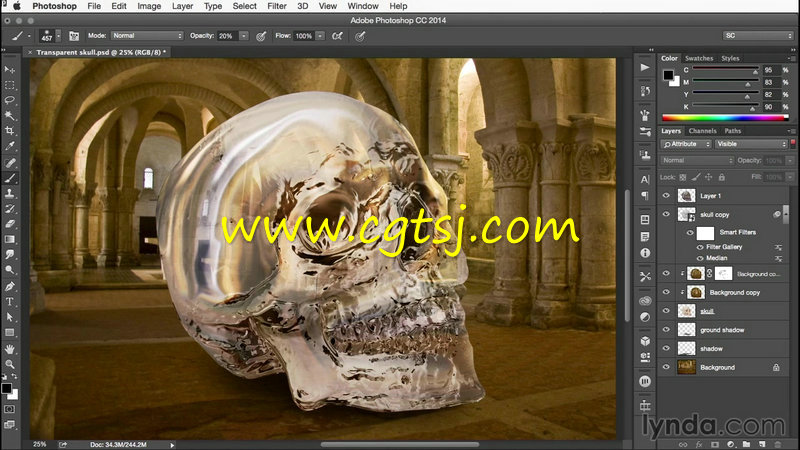This screenshot has height=450, width=800.
Task: Switch to the Paths tab
Action: 733,131
